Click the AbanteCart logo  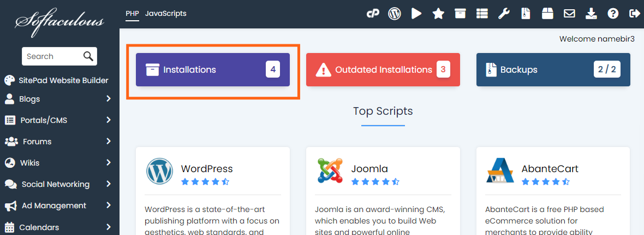500,171
